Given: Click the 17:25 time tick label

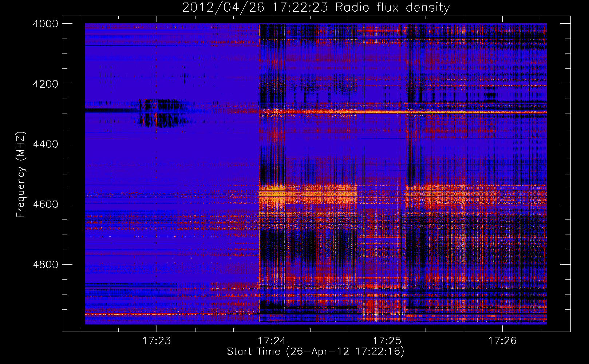Looking at the screenshot, I should pos(387,341).
